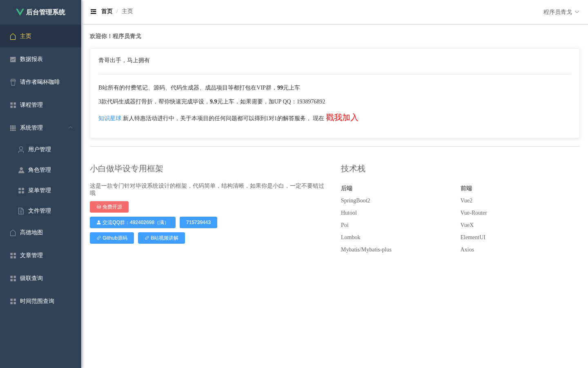Image resolution: width=588 pixels, height=368 pixels.
Task: Click ElementUI in the frontend list
Action: [x=473, y=237]
